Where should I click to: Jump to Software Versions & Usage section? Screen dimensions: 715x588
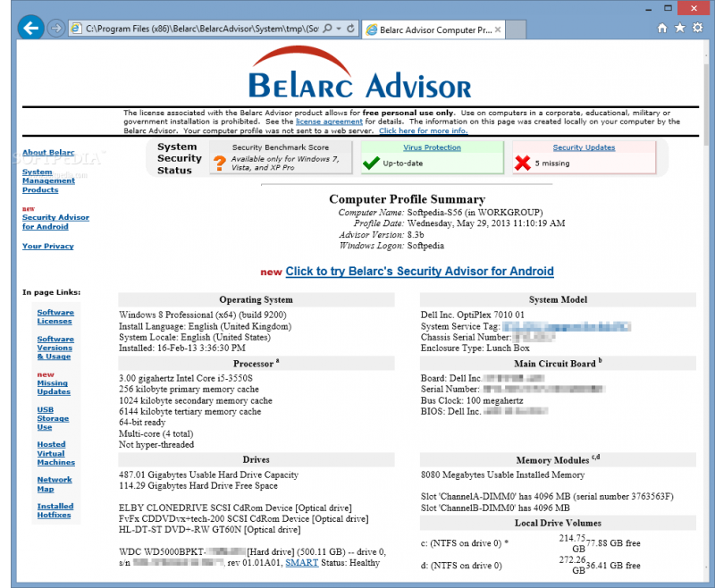tap(55, 348)
